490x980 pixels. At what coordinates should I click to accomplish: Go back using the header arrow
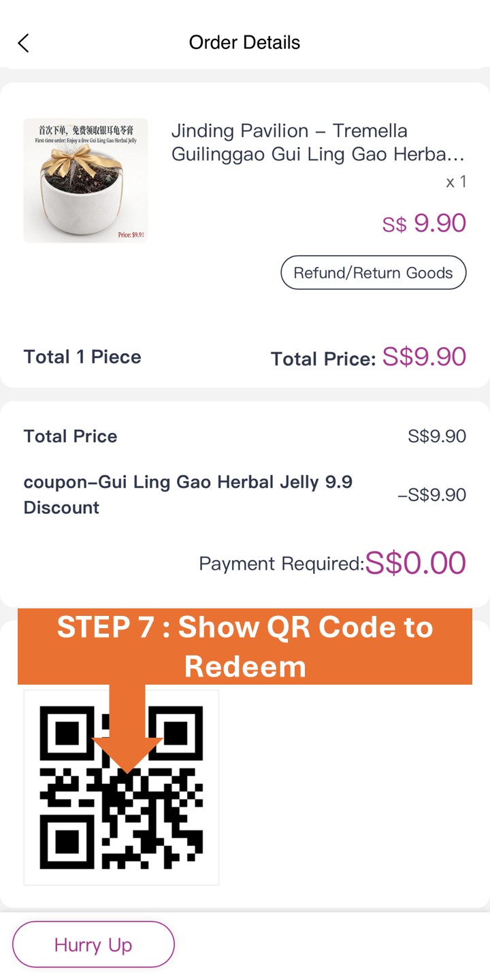[x=24, y=43]
